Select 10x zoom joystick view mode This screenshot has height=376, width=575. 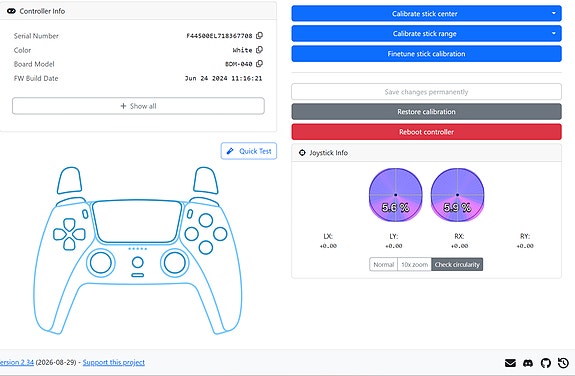tap(414, 264)
